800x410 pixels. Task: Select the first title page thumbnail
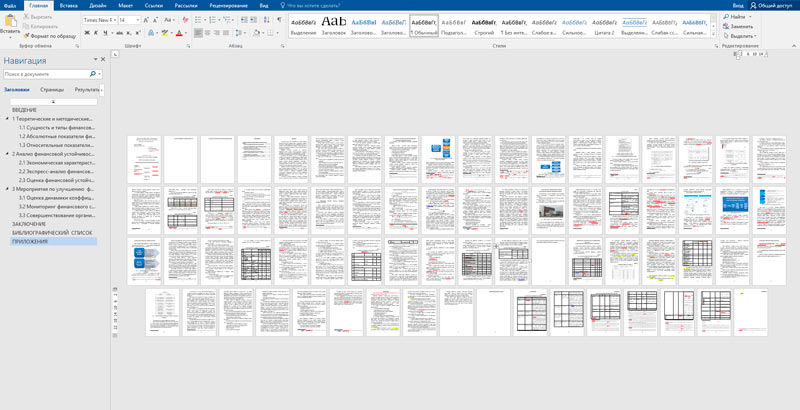coord(144,160)
